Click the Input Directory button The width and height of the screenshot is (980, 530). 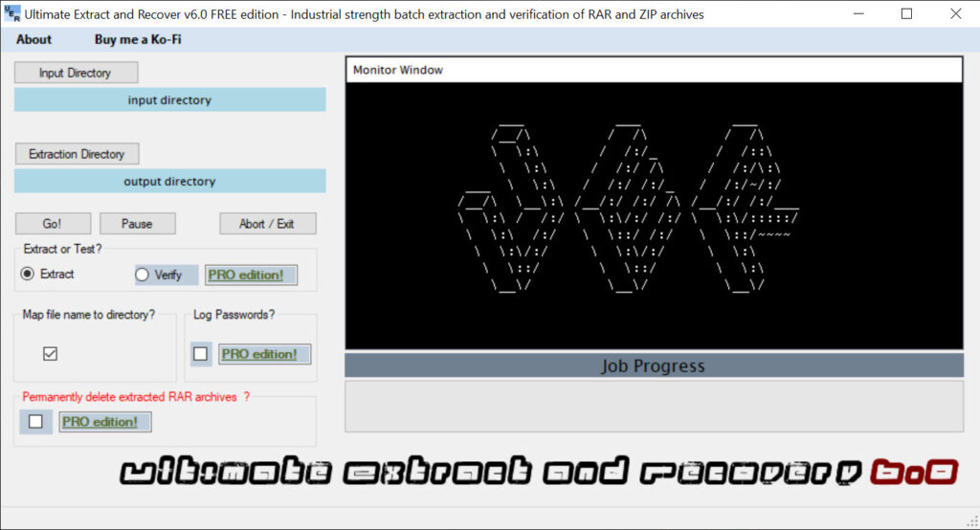click(x=76, y=73)
